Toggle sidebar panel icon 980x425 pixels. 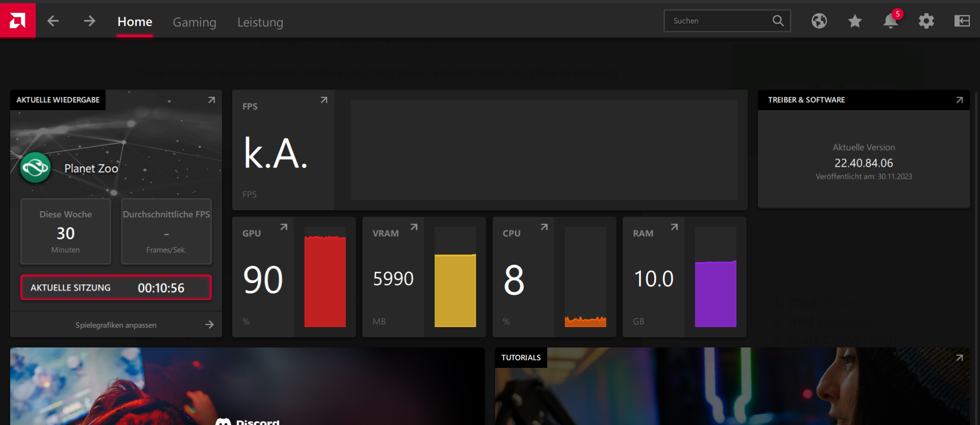coord(962,21)
